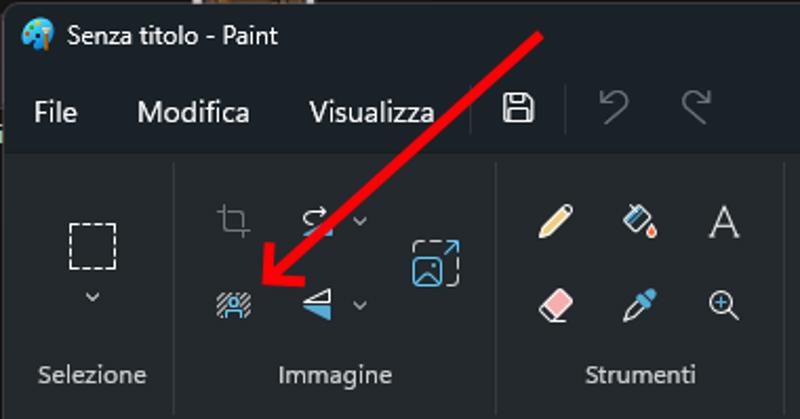
Task: Click the Rotate image icon
Action: 317,221
